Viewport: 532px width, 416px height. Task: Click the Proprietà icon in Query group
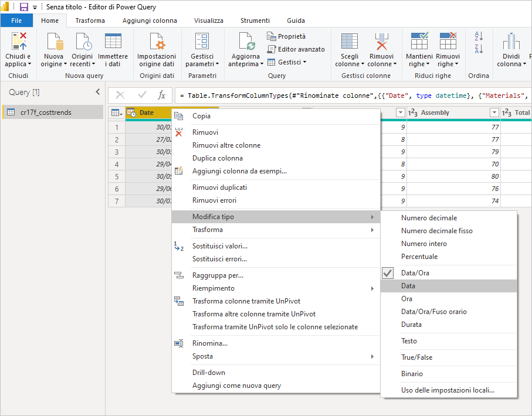pos(272,36)
